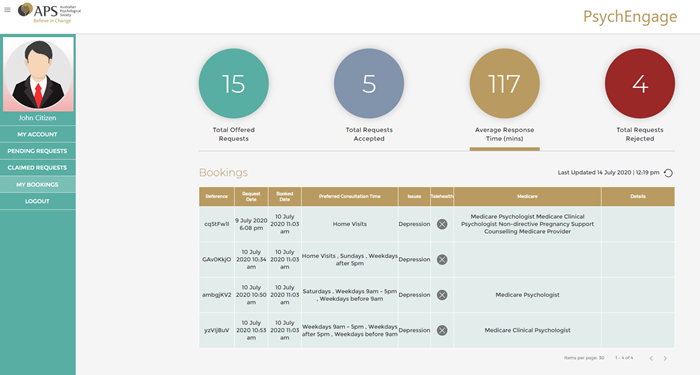Click telehealth X icon for cqStFw1I
This screenshot has height=375, width=700.
pyautogui.click(x=442, y=224)
